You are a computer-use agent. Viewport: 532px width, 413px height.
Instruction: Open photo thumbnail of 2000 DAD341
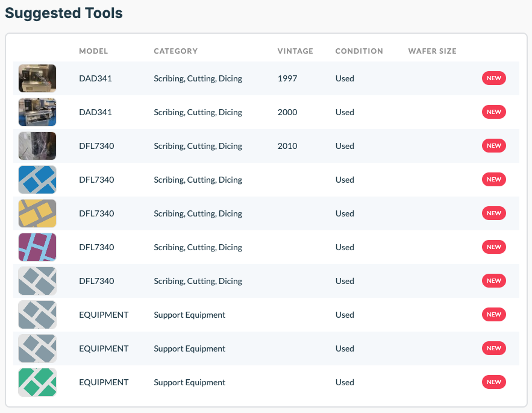click(x=37, y=112)
